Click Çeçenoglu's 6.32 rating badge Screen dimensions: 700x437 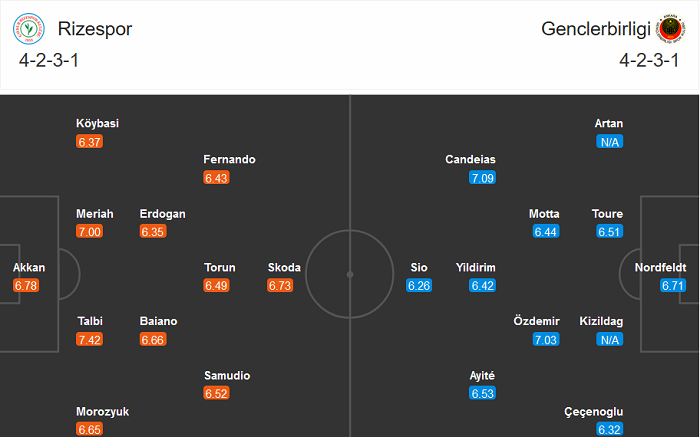[609, 429]
